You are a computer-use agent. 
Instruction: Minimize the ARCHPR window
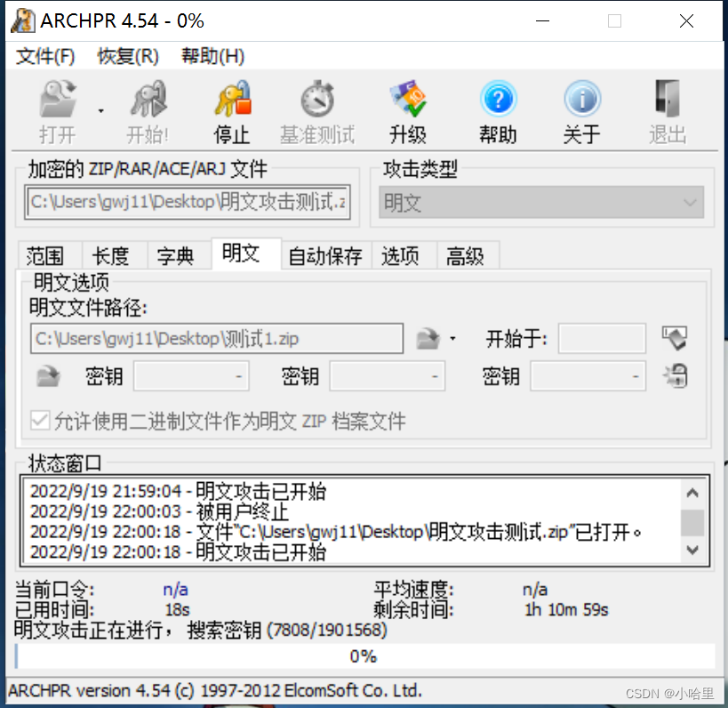(542, 21)
